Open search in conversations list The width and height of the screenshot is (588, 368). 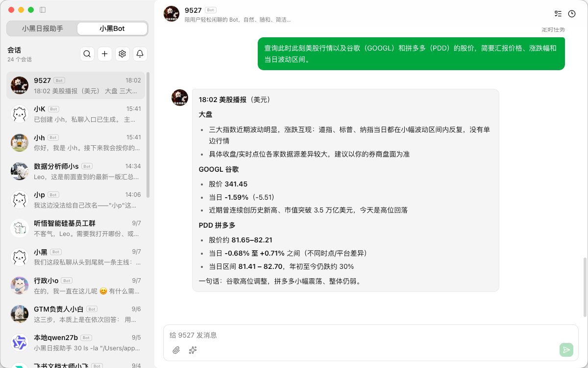[x=87, y=54]
